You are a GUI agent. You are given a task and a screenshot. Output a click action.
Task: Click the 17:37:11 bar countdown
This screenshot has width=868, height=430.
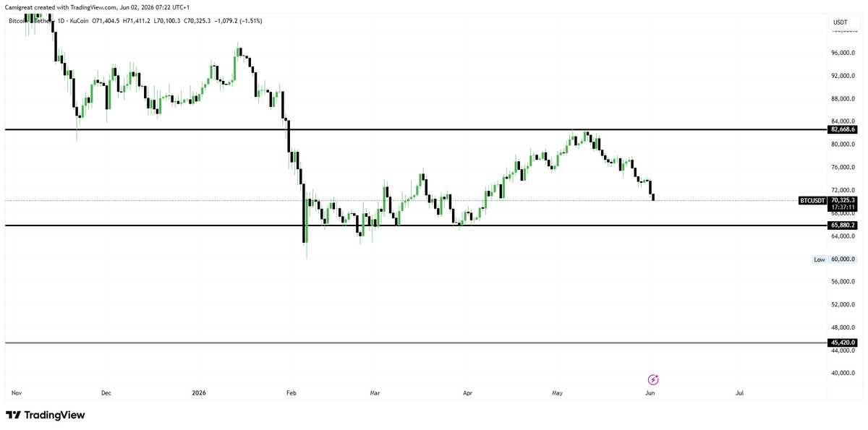[x=843, y=207]
